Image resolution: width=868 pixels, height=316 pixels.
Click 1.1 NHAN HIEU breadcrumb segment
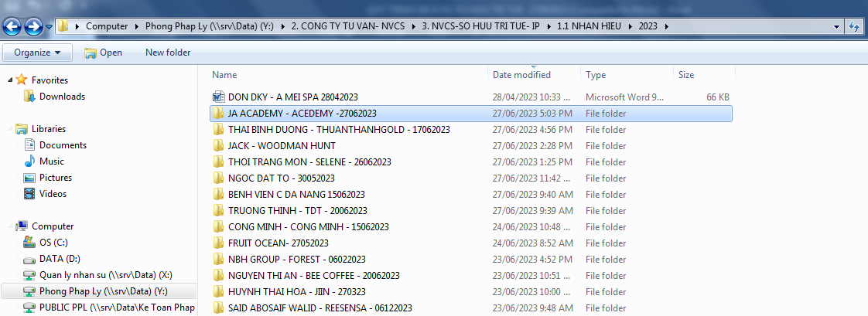pos(589,26)
